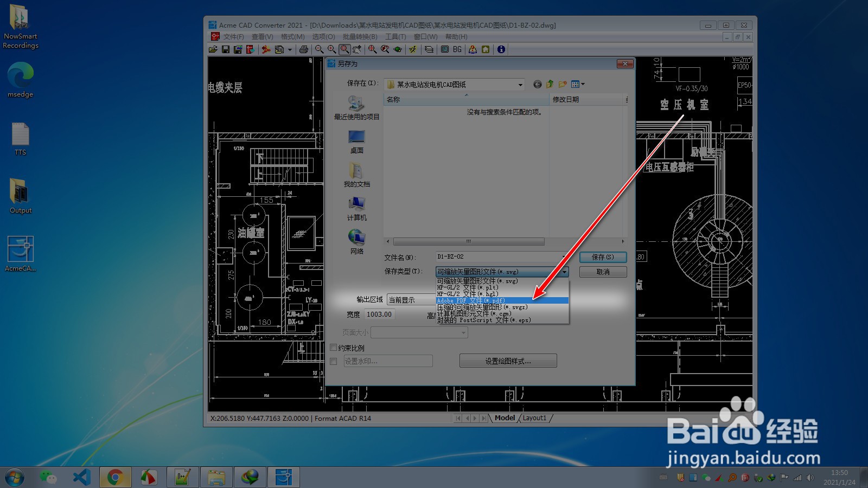
Task: Click the Save floppy-disk toolbar icon
Action: pos(226,49)
